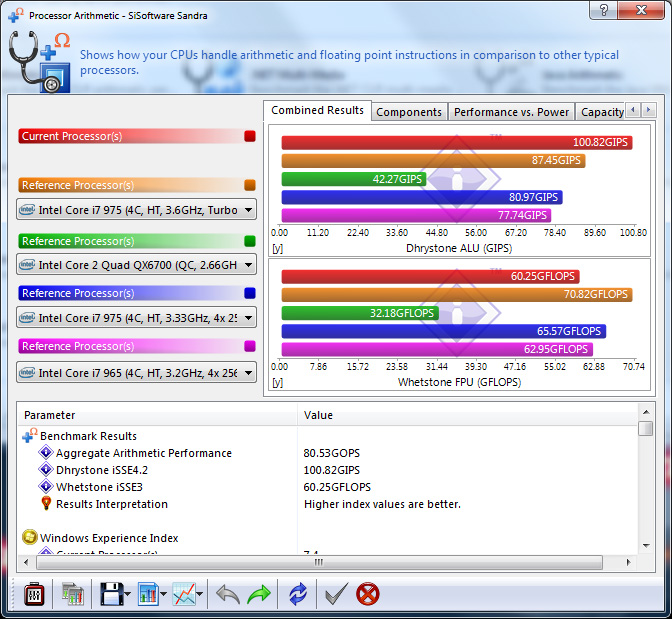Select the Aggregate Arithmetic Performance row
This screenshot has height=619, width=672.
click(144, 453)
